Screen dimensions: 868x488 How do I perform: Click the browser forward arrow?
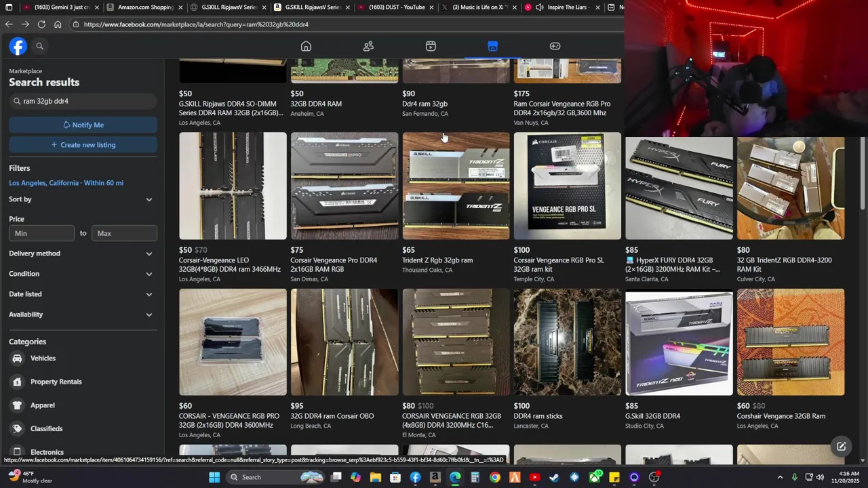pos(25,24)
